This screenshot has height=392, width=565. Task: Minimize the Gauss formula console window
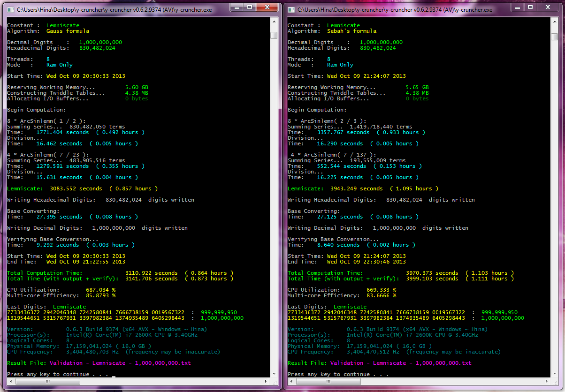(x=237, y=7)
